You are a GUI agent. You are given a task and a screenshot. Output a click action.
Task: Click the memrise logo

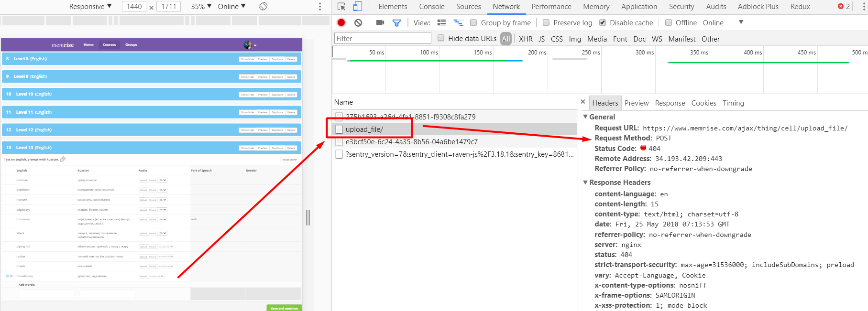click(63, 45)
